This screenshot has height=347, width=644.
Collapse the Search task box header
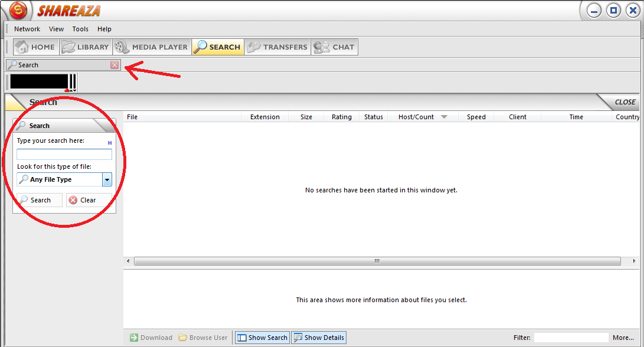pos(64,126)
